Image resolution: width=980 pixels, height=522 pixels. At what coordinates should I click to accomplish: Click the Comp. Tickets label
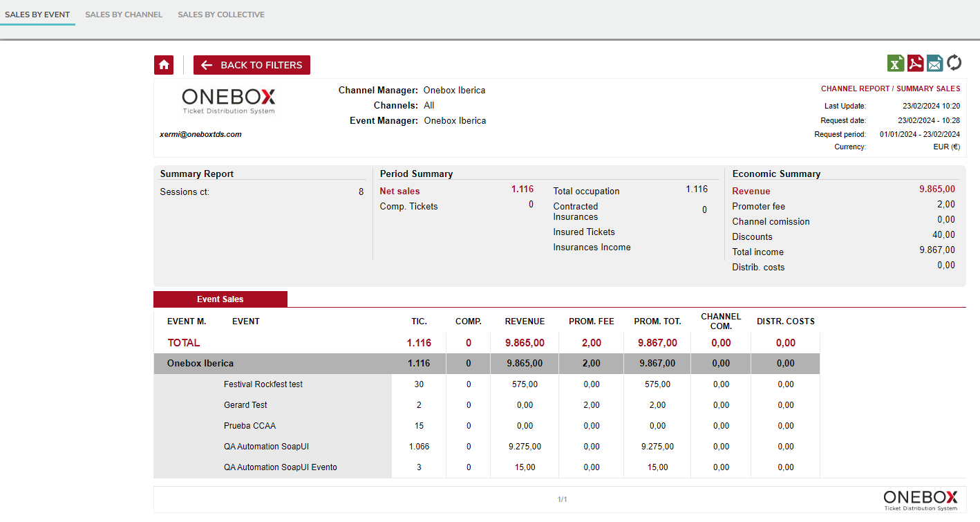point(408,207)
